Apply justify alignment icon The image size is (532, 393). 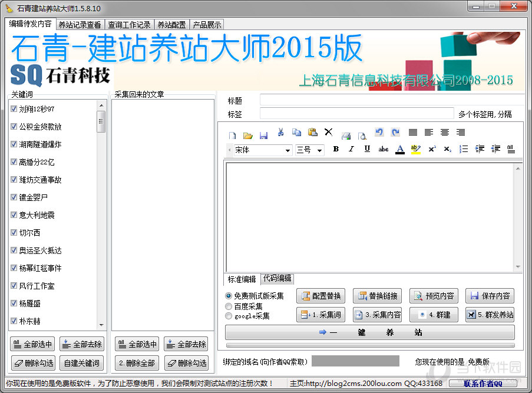point(413,132)
